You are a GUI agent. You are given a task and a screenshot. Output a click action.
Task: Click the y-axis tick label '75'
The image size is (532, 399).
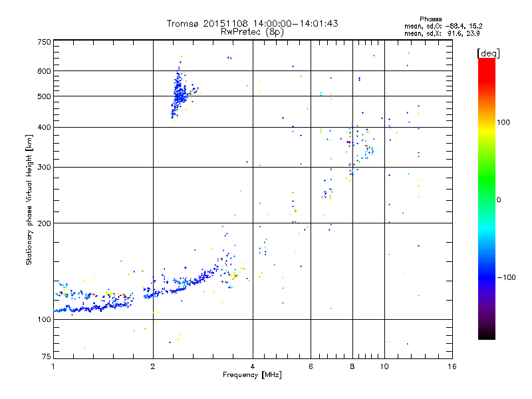pos(47,356)
